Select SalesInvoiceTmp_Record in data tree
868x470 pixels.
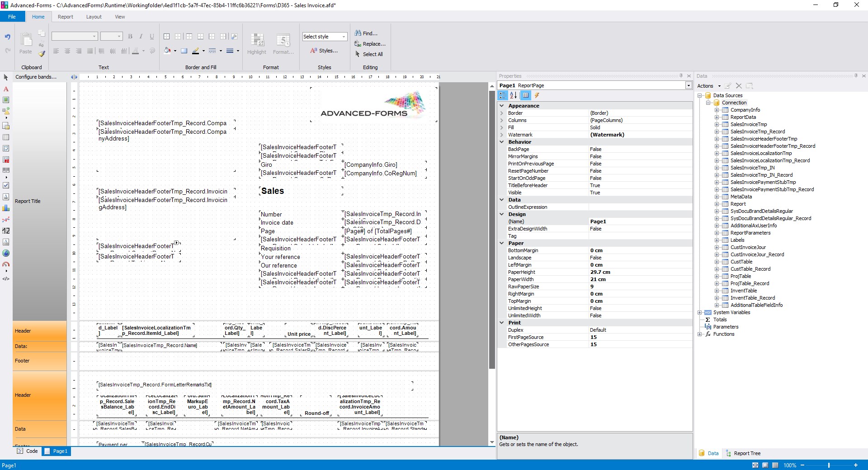[x=758, y=132]
